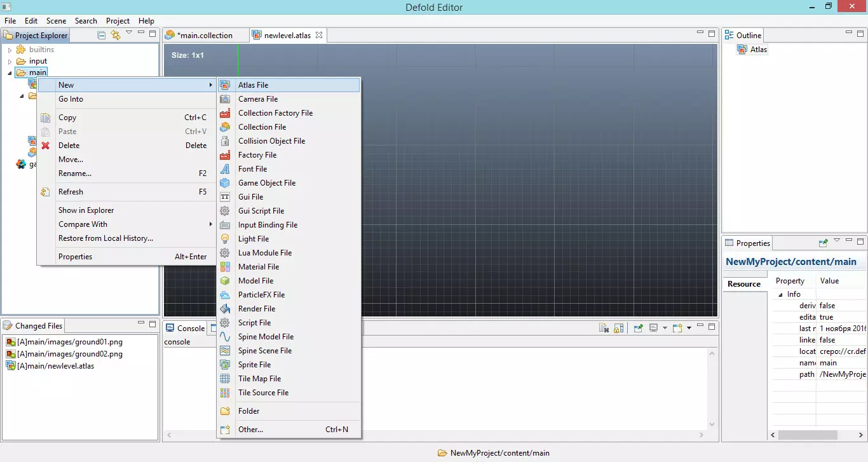This screenshot has width=868, height=462.
Task: Click the Atlas icon in the Outline panel
Action: coord(742,50)
